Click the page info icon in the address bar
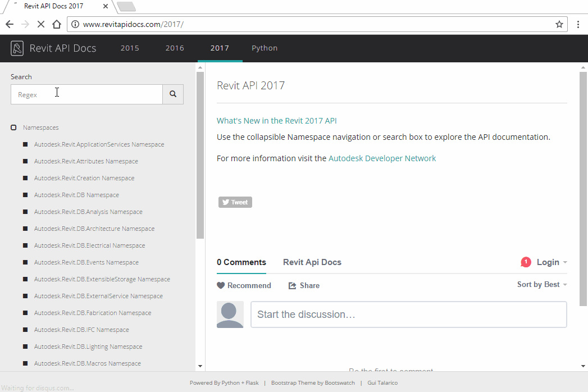588x392 pixels. pos(76,24)
